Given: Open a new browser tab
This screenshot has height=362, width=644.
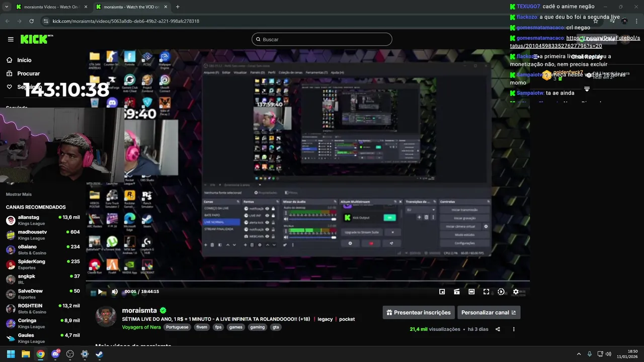Looking at the screenshot, I should pyautogui.click(x=178, y=7).
